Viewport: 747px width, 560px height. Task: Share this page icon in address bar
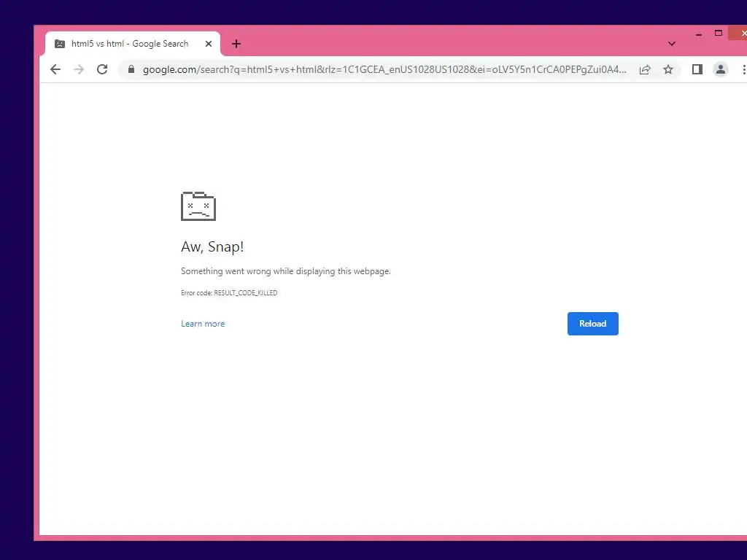[x=645, y=69]
